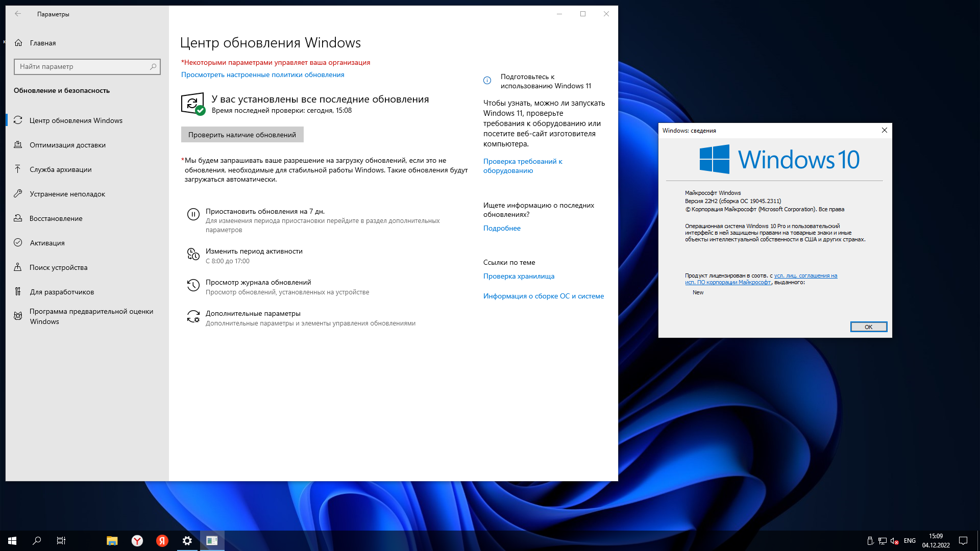980x551 pixels.
Task: Select the Activation sidebar item
Action: click(x=47, y=243)
